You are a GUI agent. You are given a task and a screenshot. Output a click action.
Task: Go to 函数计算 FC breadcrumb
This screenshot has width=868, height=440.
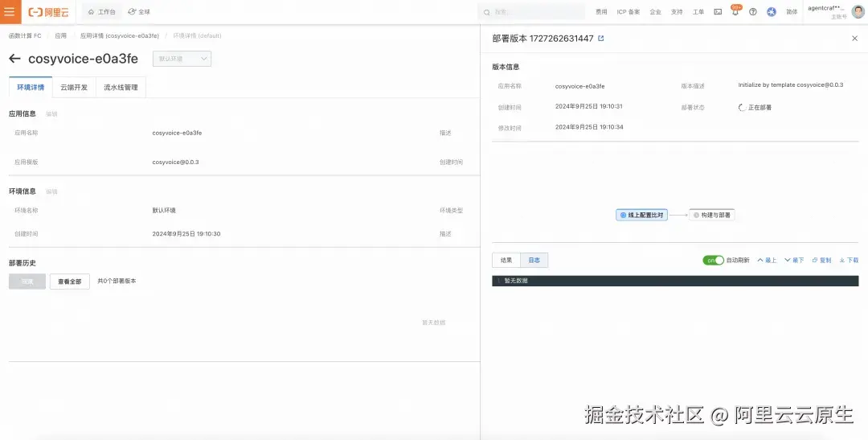point(25,35)
